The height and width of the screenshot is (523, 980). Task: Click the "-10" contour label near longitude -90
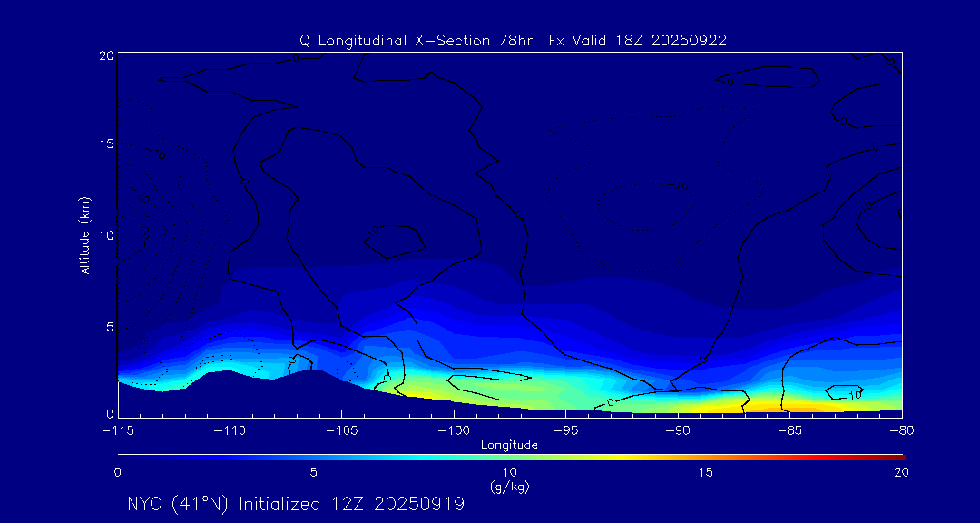pos(679,186)
